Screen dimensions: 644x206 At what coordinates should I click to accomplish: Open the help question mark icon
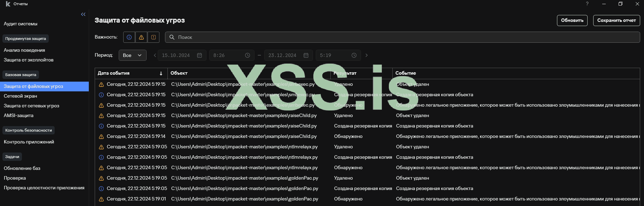click(587, 4)
